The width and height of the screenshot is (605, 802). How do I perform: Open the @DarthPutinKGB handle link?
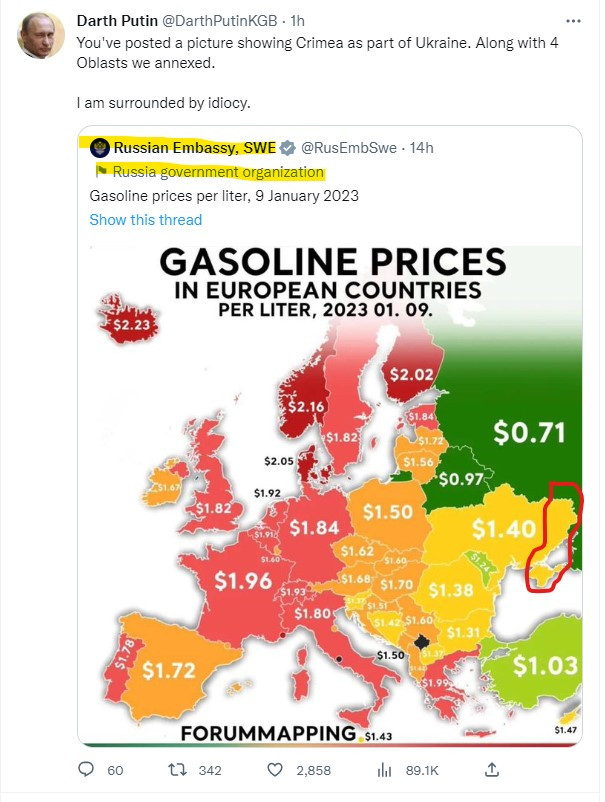(220, 21)
